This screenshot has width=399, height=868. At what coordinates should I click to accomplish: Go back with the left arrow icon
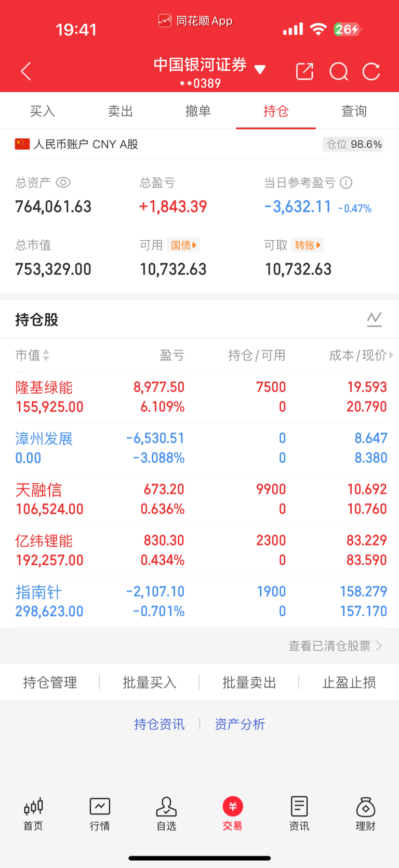26,71
